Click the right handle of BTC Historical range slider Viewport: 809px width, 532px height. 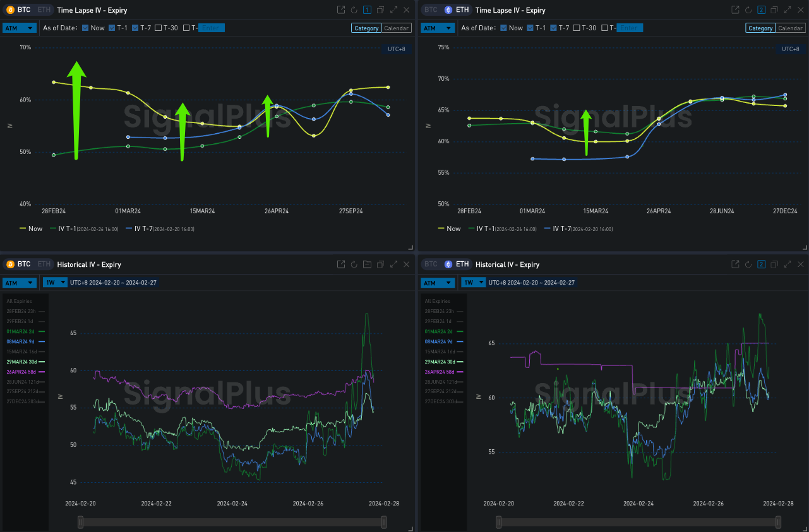tap(384, 522)
